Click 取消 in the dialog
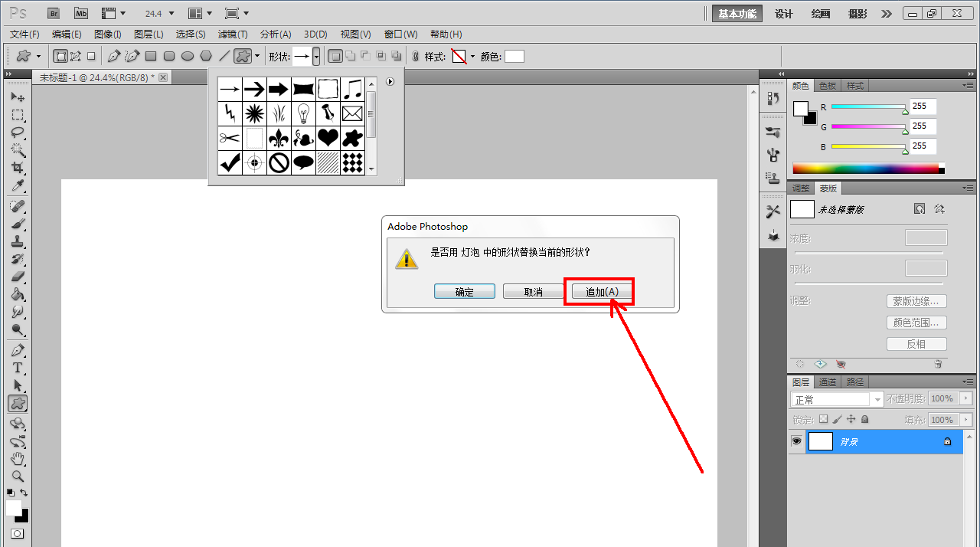Screen dimensions: 980x547 (x=533, y=291)
